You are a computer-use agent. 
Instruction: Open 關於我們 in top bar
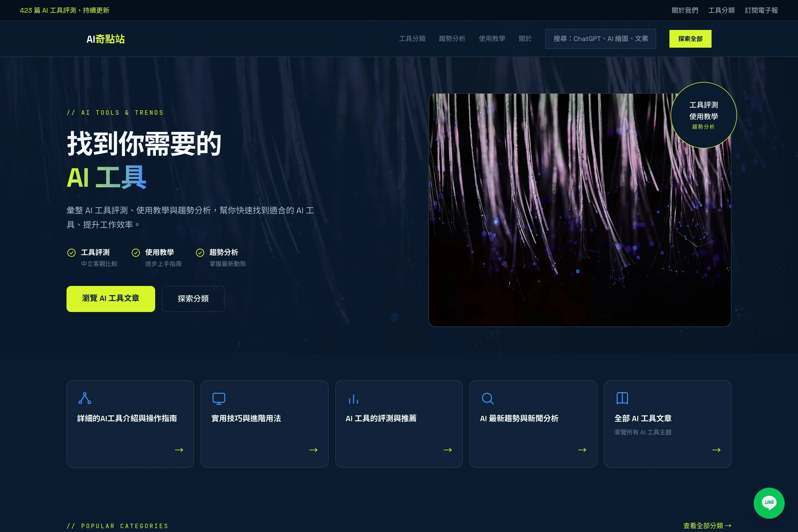coord(685,10)
